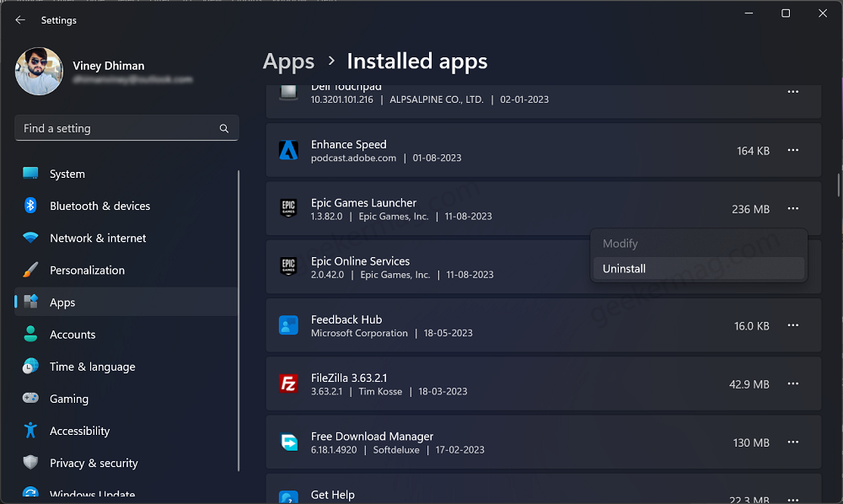Click the Enhance Speed Adobe icon
Viewport: 843px width, 504px height.
click(288, 150)
